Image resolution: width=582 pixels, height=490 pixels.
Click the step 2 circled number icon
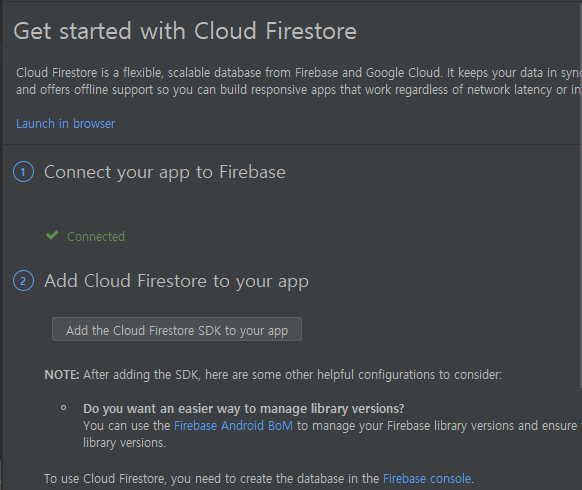point(23,281)
